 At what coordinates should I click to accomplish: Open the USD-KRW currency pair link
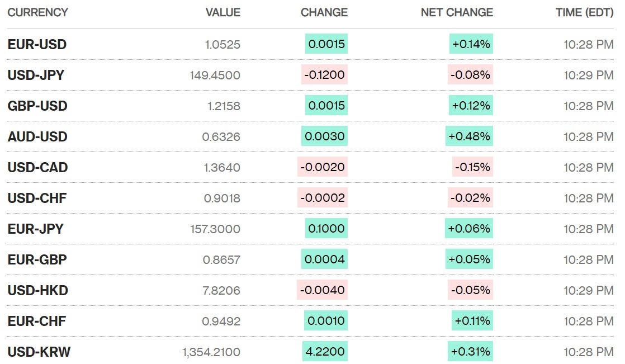tap(39, 352)
